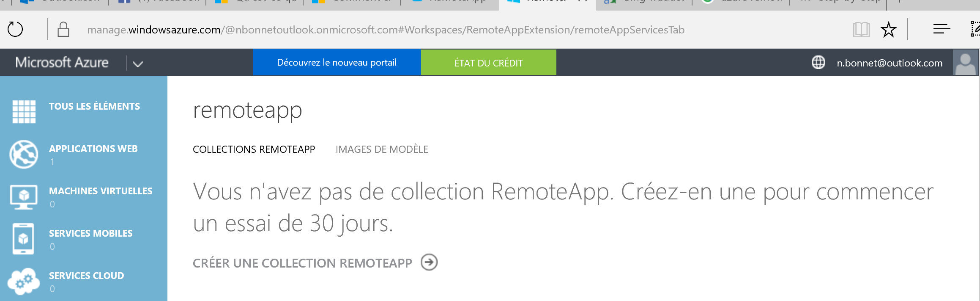Click the browser address bar URL

click(x=386, y=30)
